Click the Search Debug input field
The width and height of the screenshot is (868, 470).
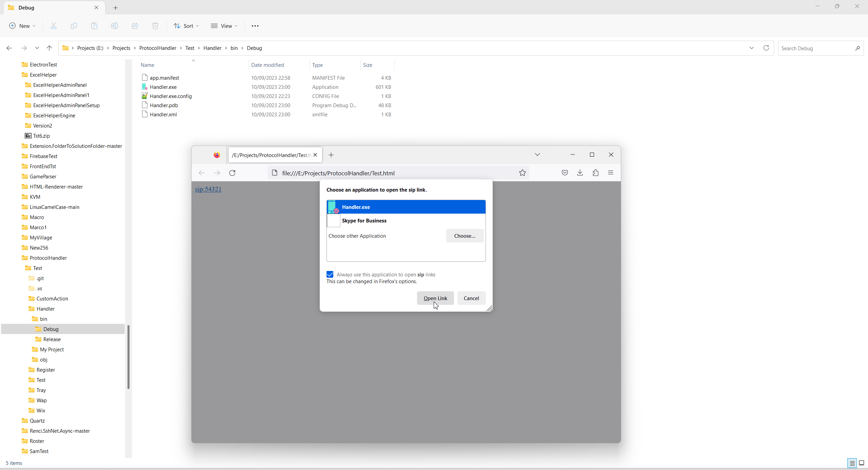[x=816, y=48]
